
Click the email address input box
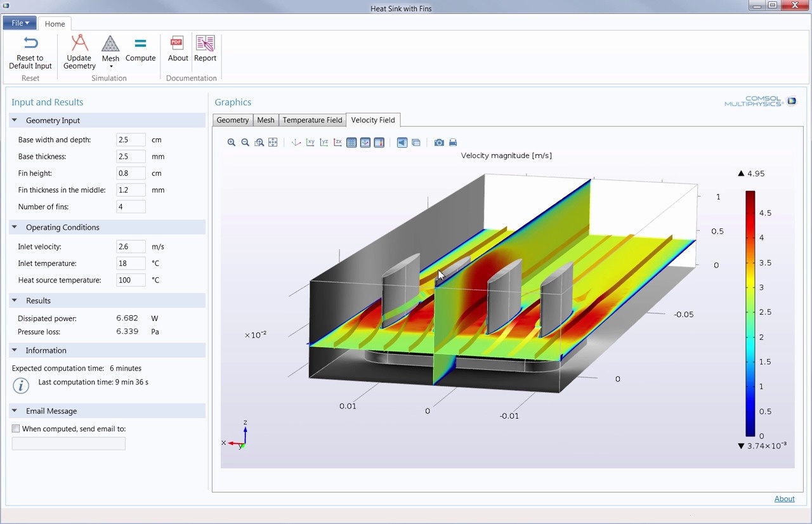click(69, 443)
